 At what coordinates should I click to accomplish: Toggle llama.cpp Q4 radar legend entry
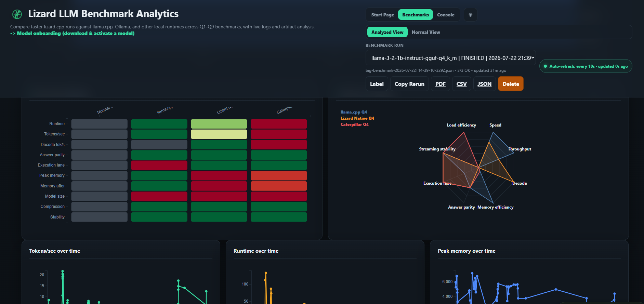pyautogui.click(x=354, y=112)
